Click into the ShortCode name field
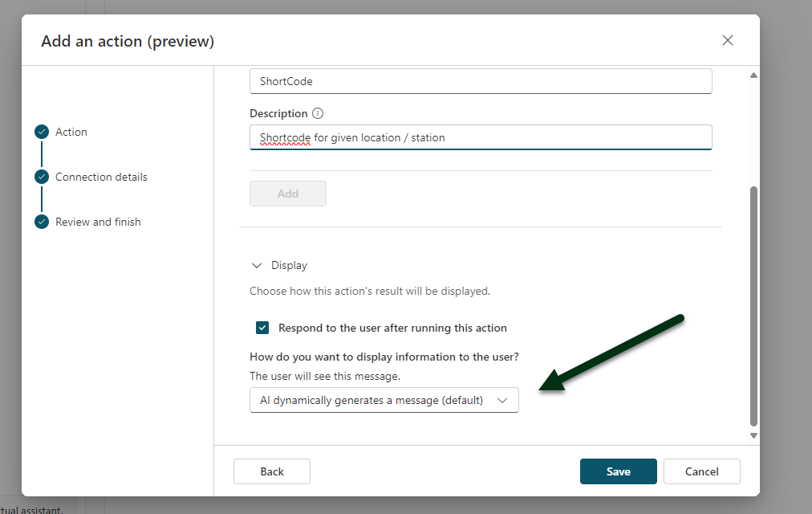The height and width of the screenshot is (514, 812). pos(480,81)
